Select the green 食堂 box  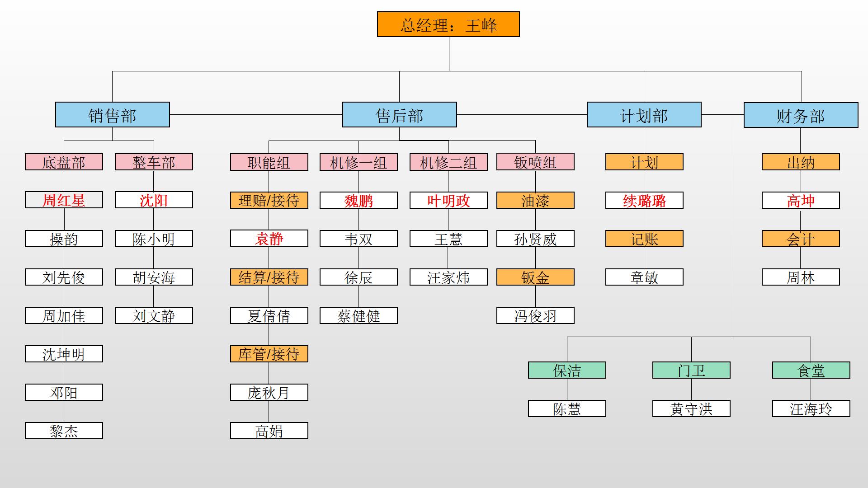[x=811, y=370]
